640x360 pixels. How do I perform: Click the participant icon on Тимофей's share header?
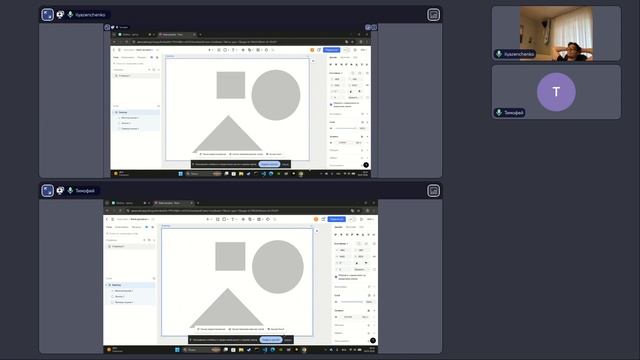tap(60, 191)
